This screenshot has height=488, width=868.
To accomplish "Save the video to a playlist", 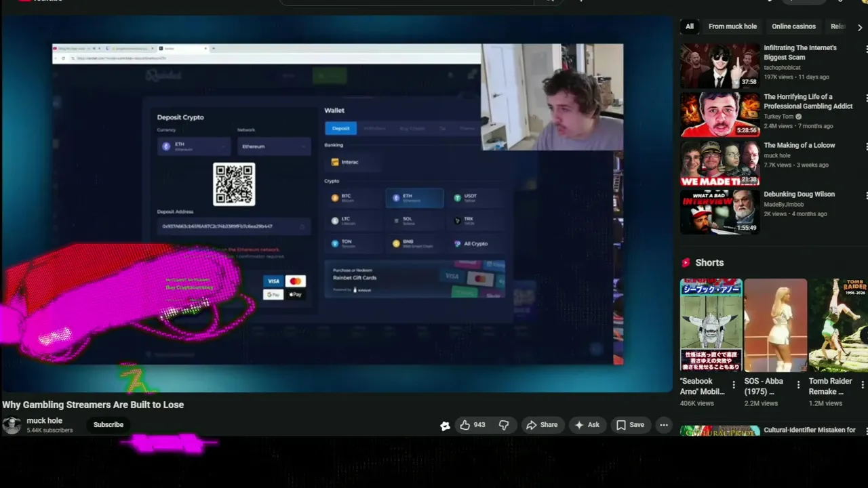I will [630, 425].
